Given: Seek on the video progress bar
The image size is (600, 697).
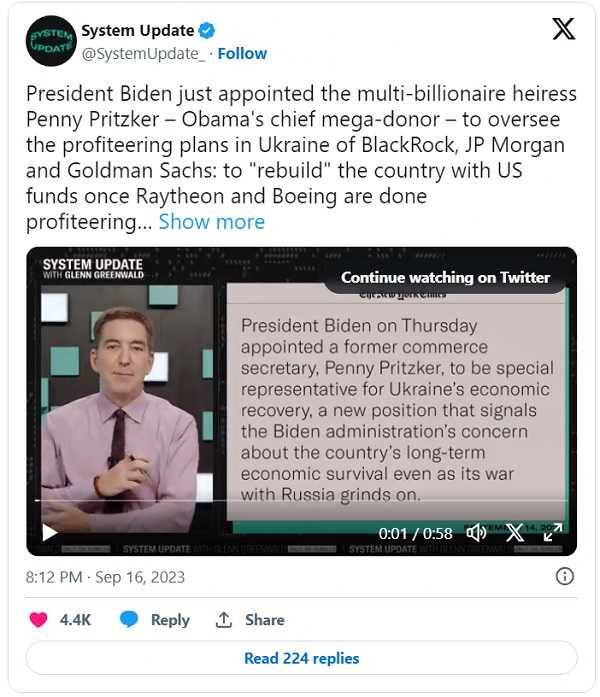Looking at the screenshot, I should [300, 500].
